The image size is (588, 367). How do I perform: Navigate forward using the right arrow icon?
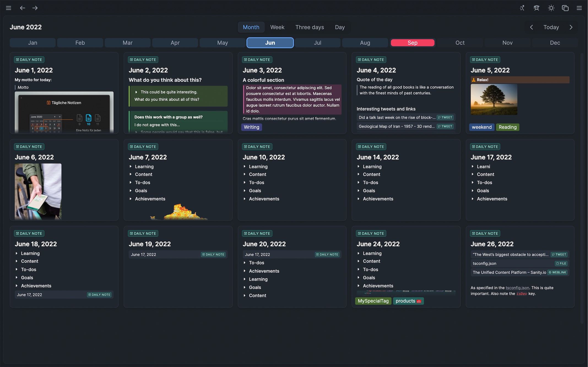point(35,8)
